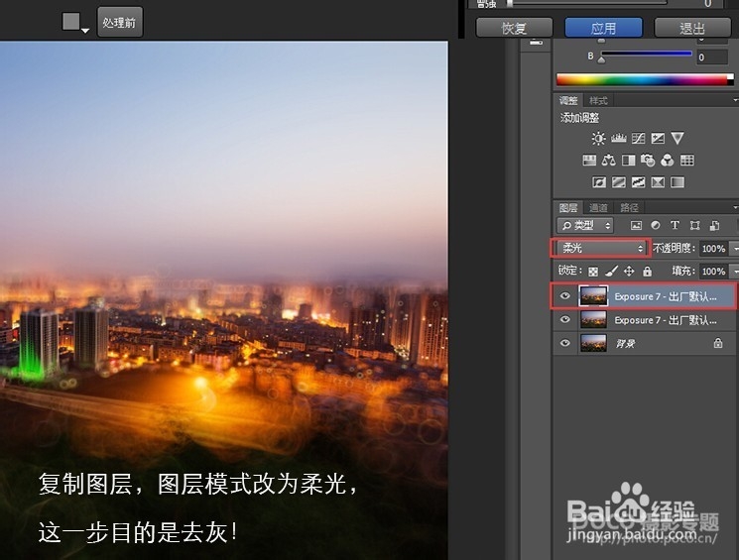Click the 不透明度 100% value field
The width and height of the screenshot is (739, 560).
pyautogui.click(x=713, y=248)
